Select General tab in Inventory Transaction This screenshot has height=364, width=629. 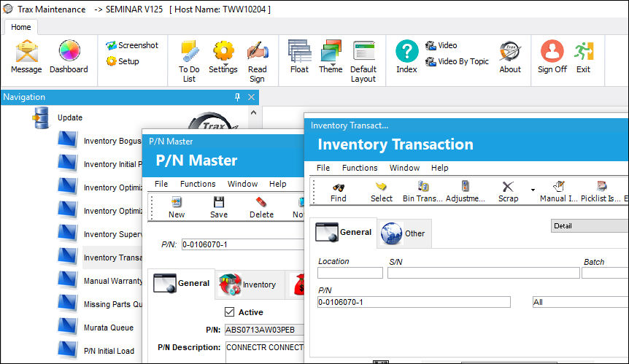[x=344, y=233]
